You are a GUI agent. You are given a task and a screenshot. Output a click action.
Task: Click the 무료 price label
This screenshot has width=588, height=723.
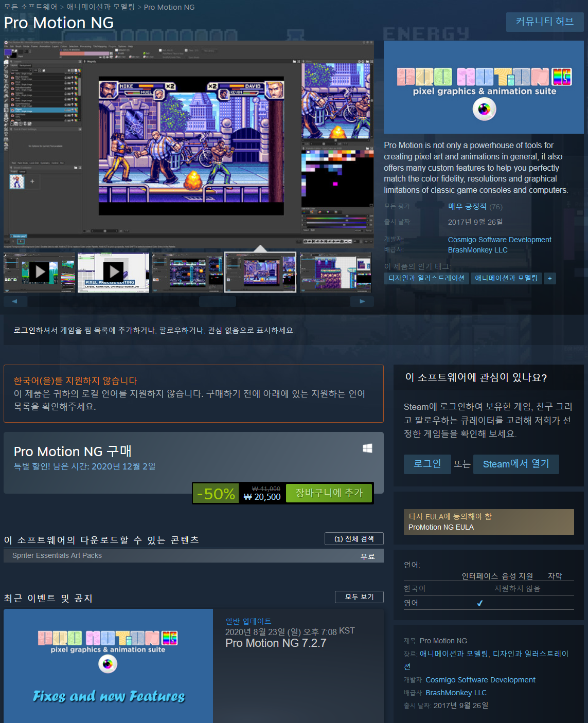pos(368,556)
